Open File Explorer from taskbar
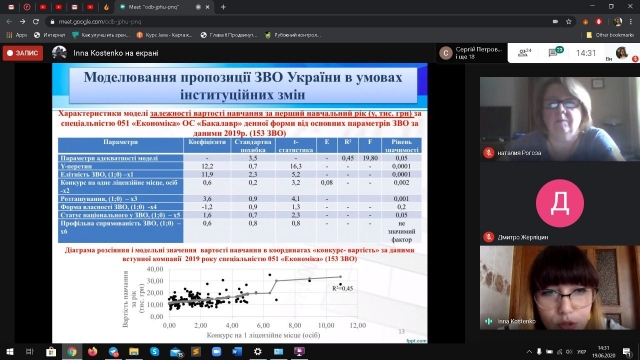This screenshot has width=640, height=360. point(134,351)
